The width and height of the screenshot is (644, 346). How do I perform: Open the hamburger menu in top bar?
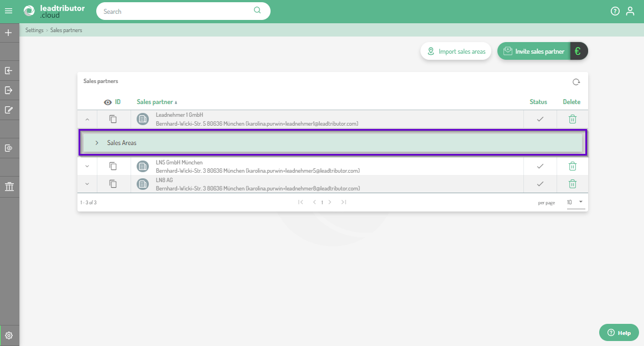tap(8, 11)
